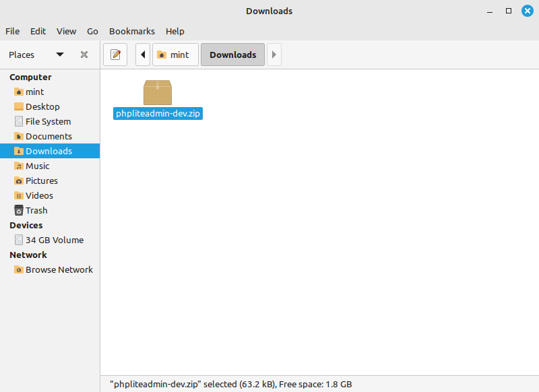Minimize the Downloads window
The height and width of the screenshot is (392, 539).
click(x=490, y=11)
